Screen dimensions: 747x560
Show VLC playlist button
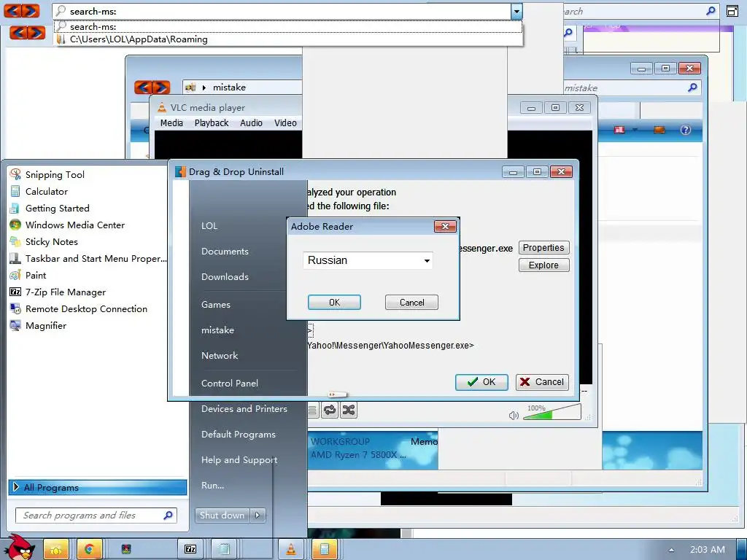[x=312, y=410]
